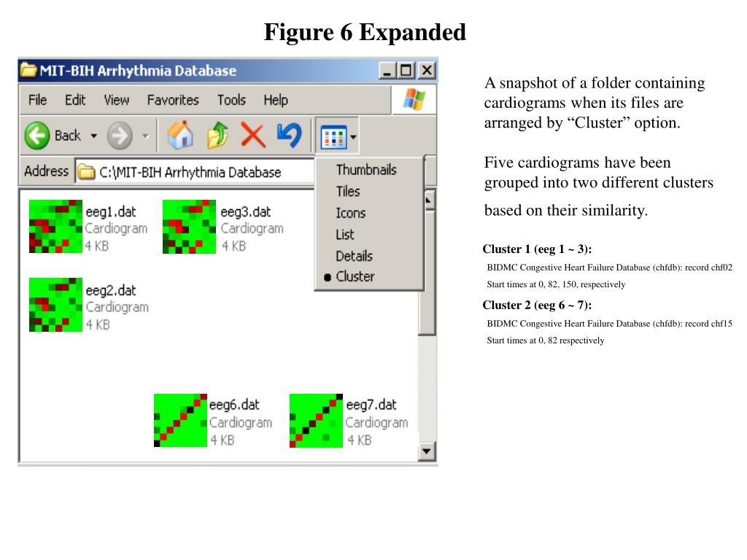Image resolution: width=747 pixels, height=560 pixels.
Task: Open the File menu
Action: click(38, 100)
